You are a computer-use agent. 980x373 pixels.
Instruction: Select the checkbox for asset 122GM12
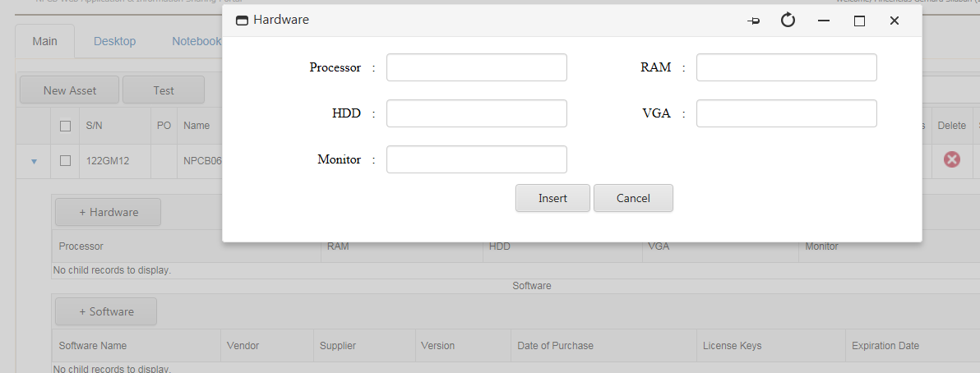[66, 161]
